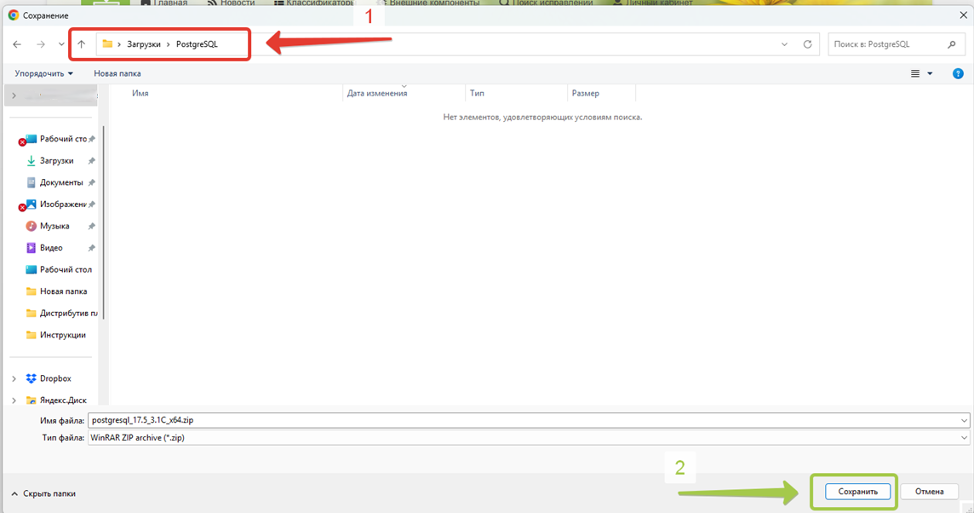The image size is (974, 514).
Task: Sort by the Дата изменения column header
Action: click(377, 93)
